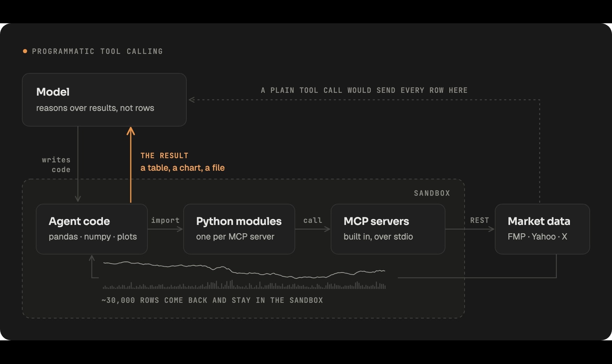This screenshot has height=364, width=612.
Task: Click the 'import' arrow label
Action: [x=166, y=220]
